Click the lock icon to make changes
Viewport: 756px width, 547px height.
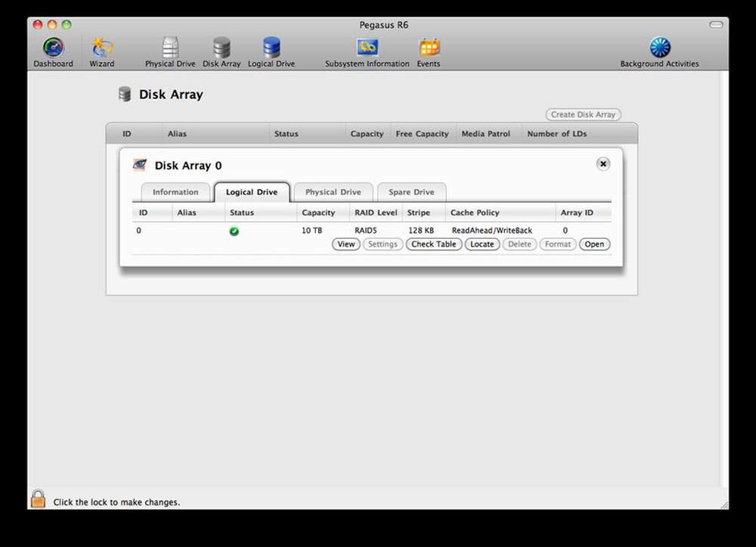click(38, 499)
